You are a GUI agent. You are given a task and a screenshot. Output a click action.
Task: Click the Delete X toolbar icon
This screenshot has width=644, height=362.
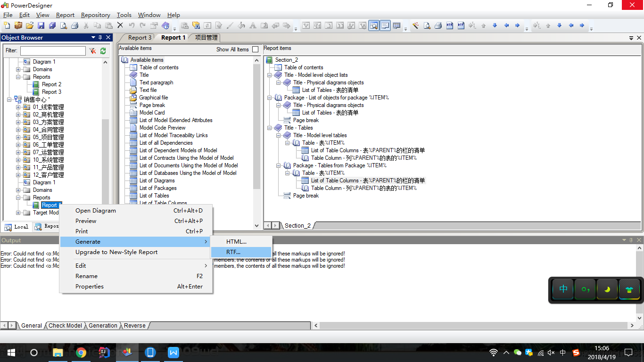click(120, 25)
